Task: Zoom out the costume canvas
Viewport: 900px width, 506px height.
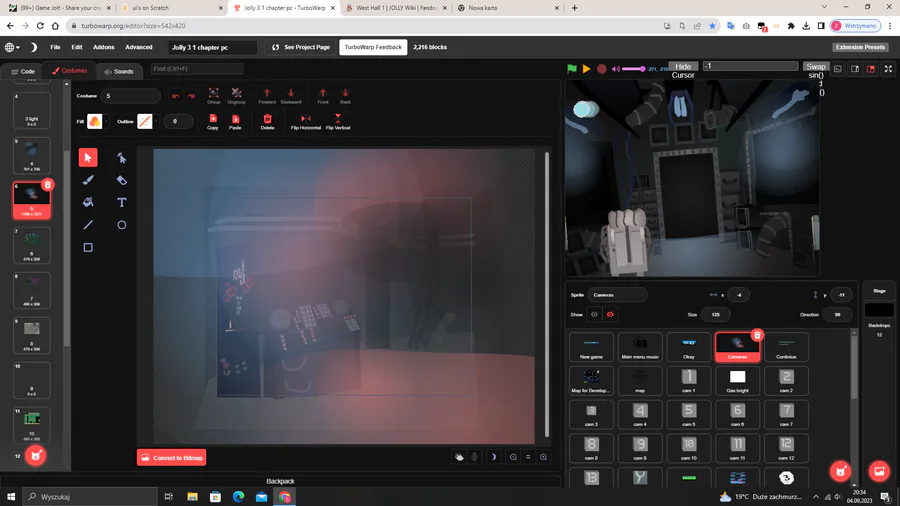Action: pos(513,457)
